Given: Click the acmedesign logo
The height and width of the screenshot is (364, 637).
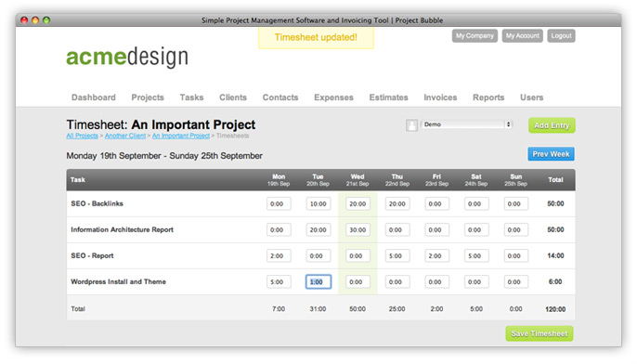Looking at the screenshot, I should pos(127,57).
